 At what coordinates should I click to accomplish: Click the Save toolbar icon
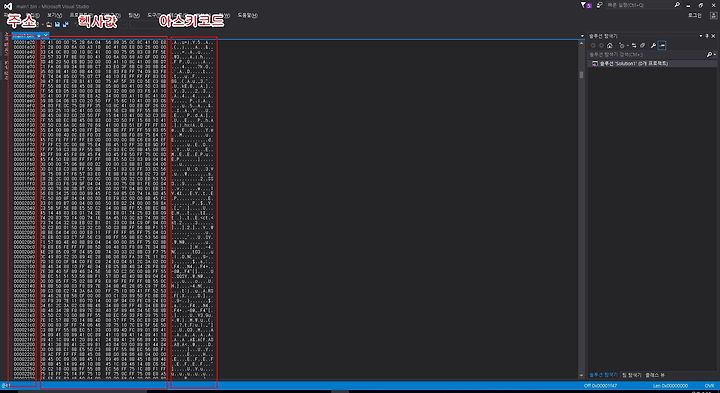57,24
